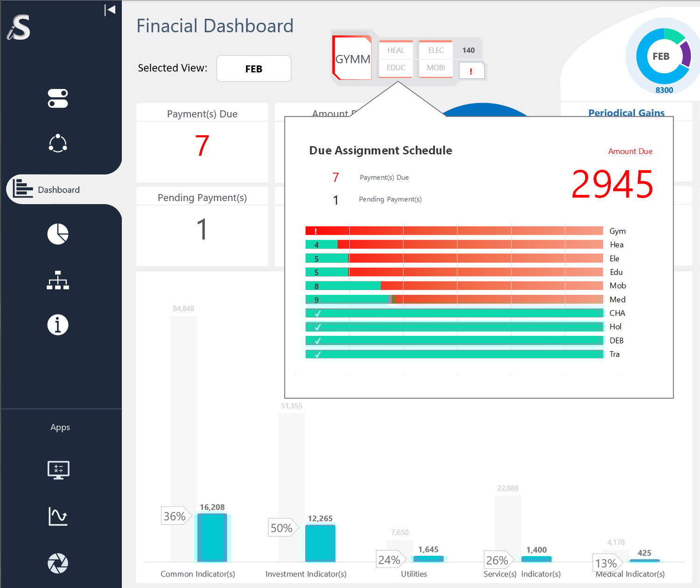Image resolution: width=700 pixels, height=588 pixels.
Task: Open the FEB Selected View dropdown
Action: click(x=254, y=69)
